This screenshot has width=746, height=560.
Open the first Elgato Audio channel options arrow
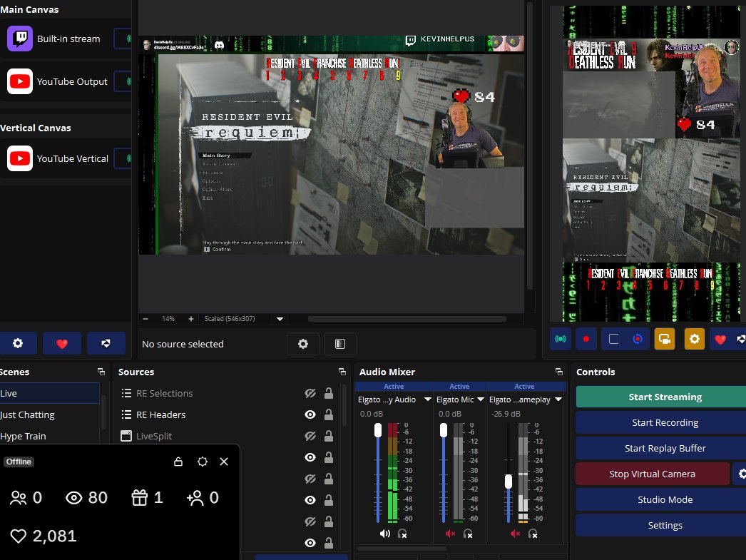(427, 399)
